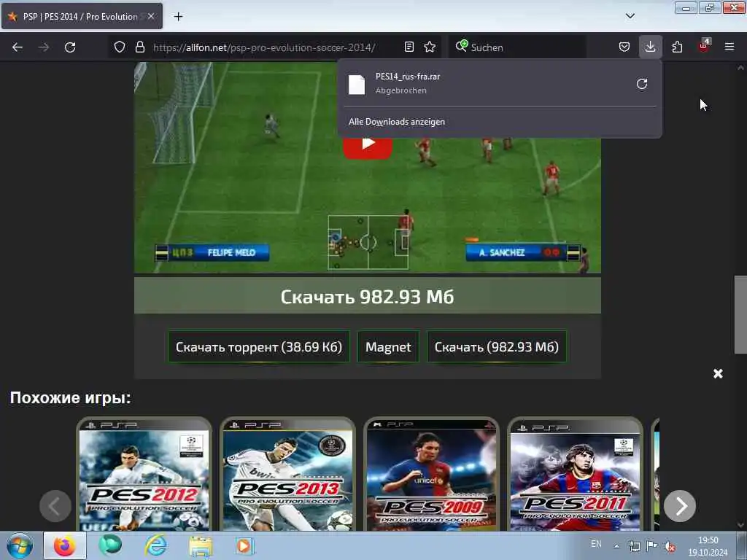Open the uBlock Origin extension icon

point(704,46)
